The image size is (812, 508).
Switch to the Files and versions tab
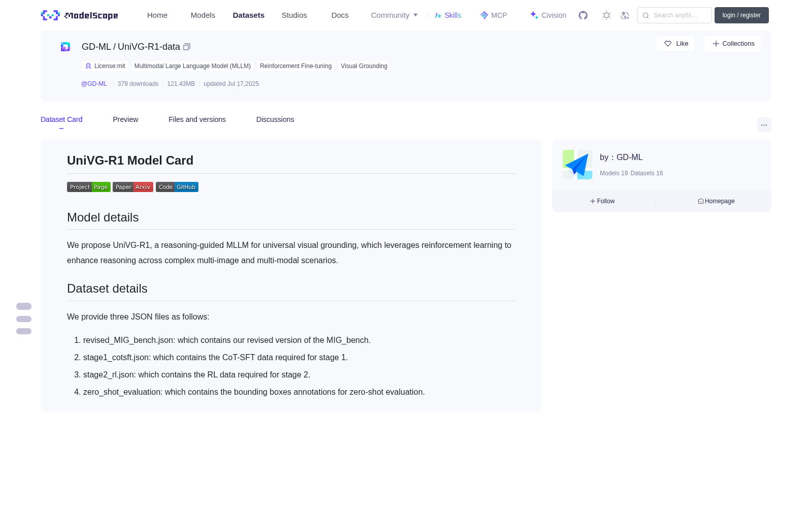click(197, 119)
